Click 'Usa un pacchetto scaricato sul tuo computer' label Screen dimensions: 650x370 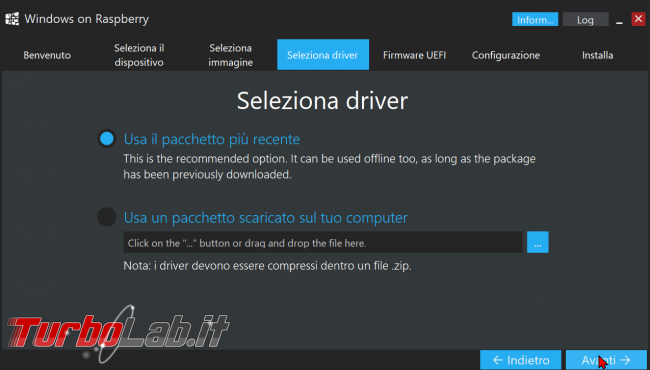pyautogui.click(x=266, y=218)
